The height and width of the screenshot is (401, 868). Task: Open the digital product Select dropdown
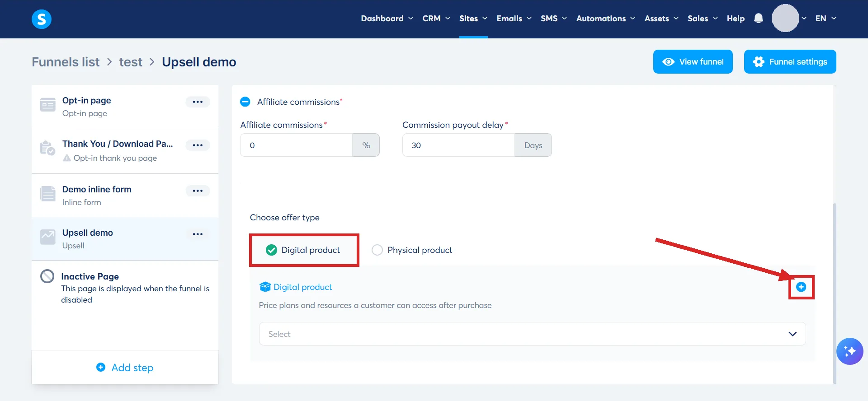(x=532, y=334)
